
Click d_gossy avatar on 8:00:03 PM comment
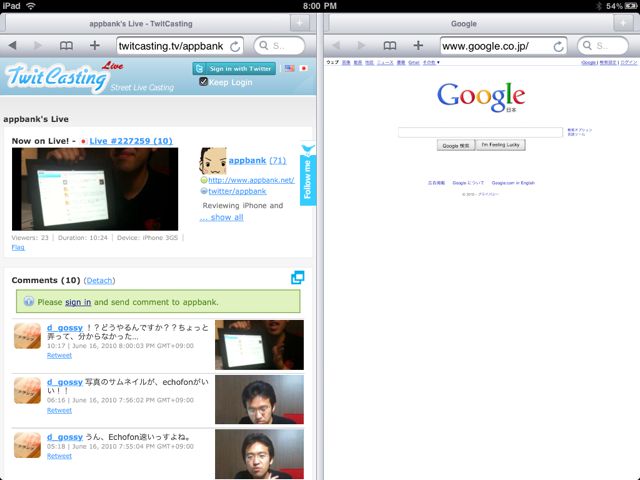27,336
